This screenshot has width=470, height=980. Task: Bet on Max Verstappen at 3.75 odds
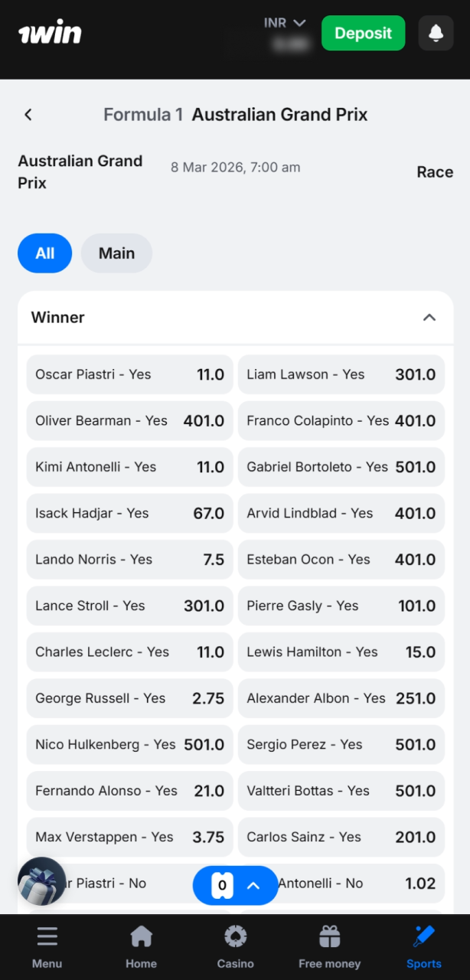(x=129, y=837)
